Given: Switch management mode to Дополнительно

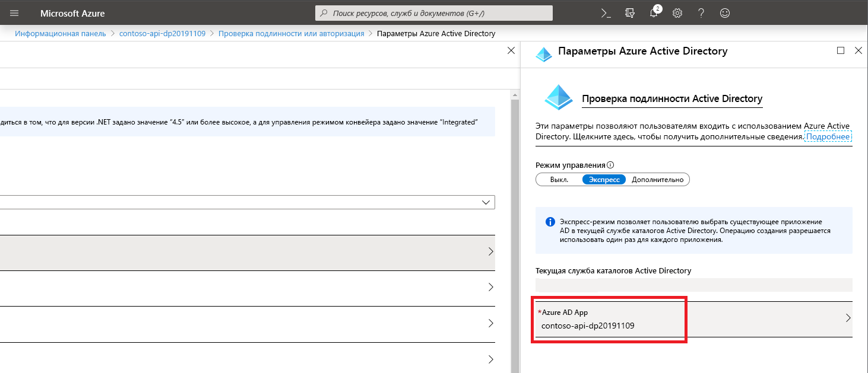Looking at the screenshot, I should coord(657,180).
